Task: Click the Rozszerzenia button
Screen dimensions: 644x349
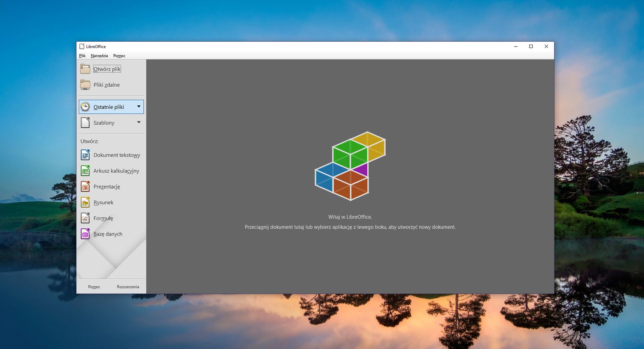Action: click(x=128, y=287)
